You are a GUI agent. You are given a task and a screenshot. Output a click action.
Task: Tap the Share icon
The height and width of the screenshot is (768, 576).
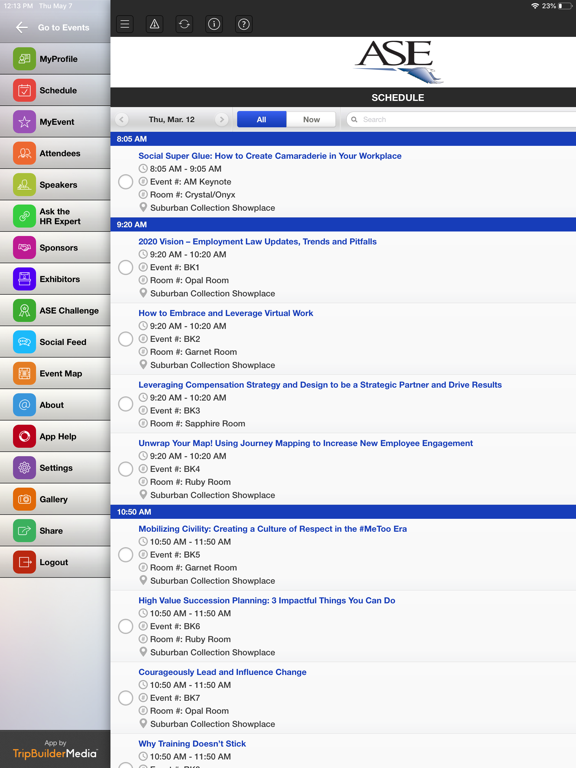pos(24,530)
